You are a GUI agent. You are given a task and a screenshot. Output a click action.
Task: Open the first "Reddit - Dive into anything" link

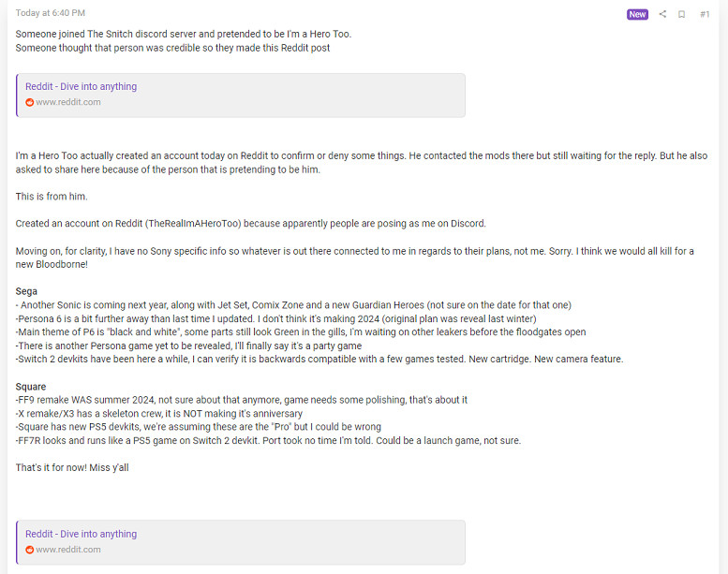point(81,86)
